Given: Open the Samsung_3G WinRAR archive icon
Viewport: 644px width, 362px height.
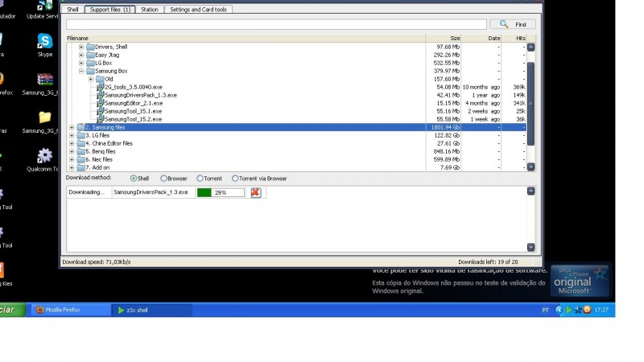Looking at the screenshot, I should pos(45,80).
